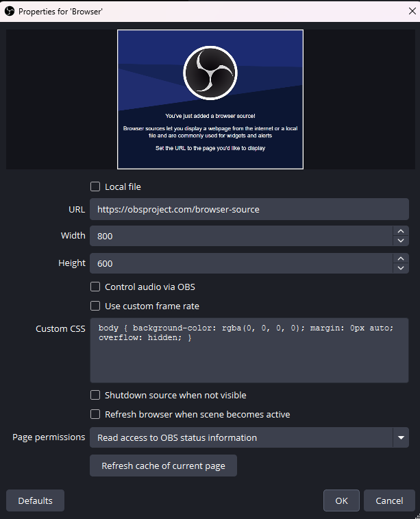Open the Page permissions dropdown

(x=249, y=437)
